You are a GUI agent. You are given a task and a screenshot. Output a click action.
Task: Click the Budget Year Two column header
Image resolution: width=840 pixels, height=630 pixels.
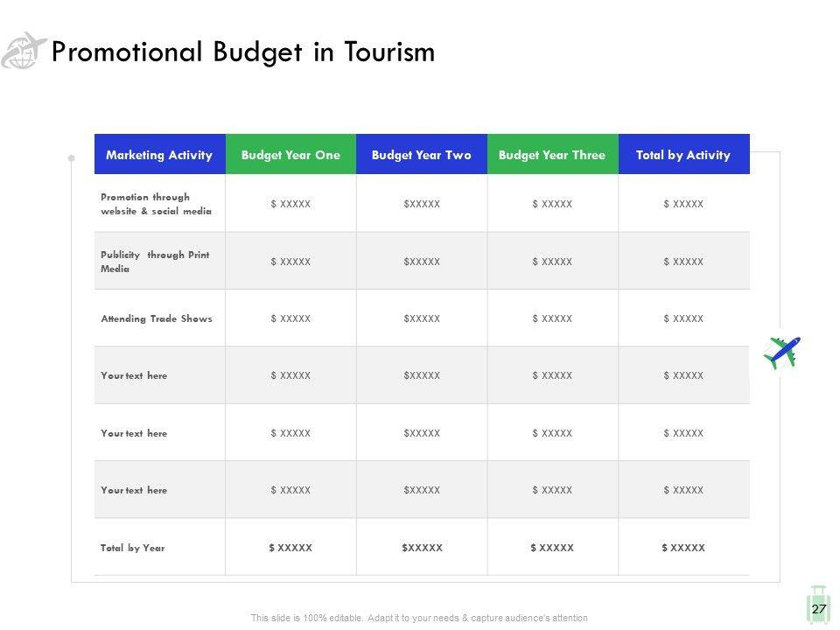click(421, 155)
